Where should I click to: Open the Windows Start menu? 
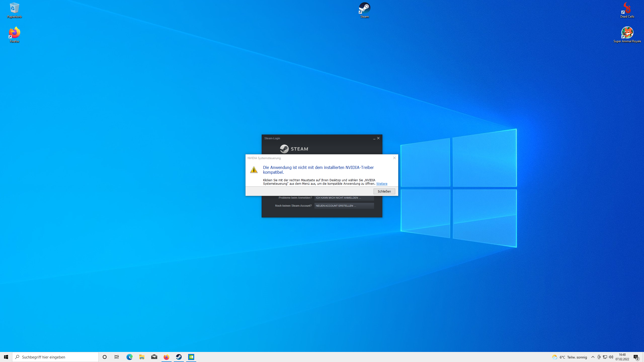[x=6, y=357]
